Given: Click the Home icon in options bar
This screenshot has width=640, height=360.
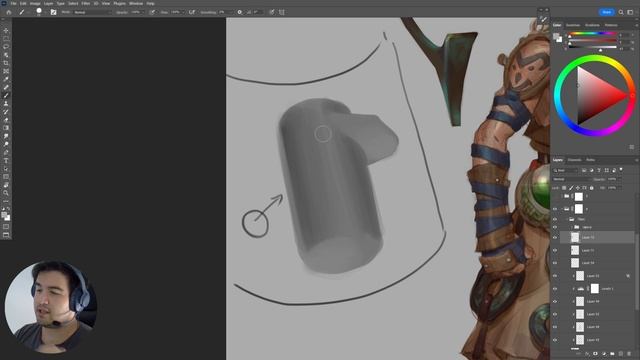Looking at the screenshot, I should point(9,12).
